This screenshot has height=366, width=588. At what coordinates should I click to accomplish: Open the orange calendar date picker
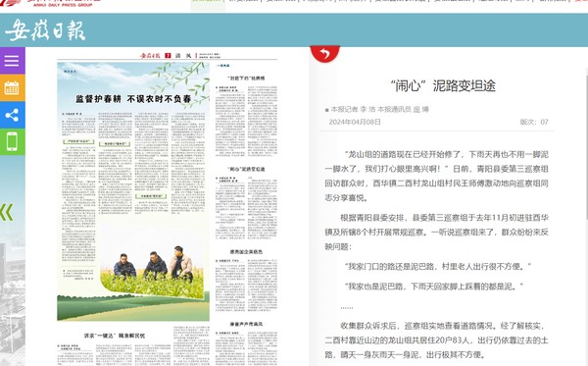tap(12, 88)
